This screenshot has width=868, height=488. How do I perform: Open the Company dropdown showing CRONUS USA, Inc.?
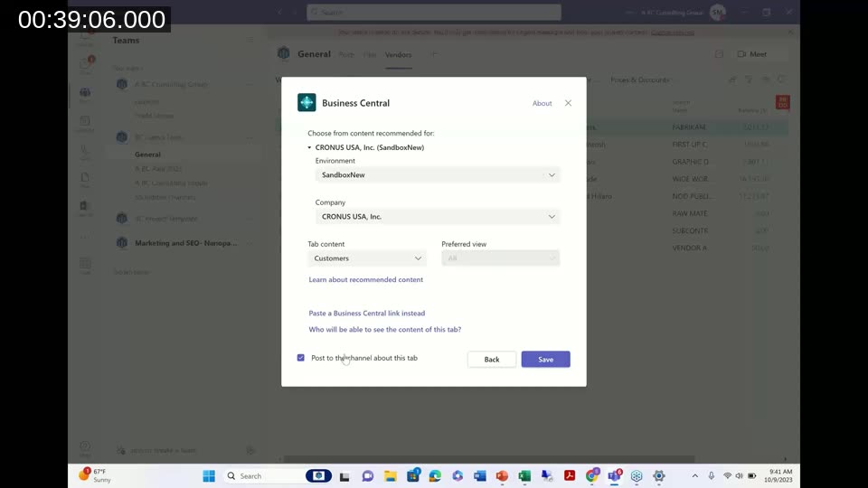tap(438, 216)
